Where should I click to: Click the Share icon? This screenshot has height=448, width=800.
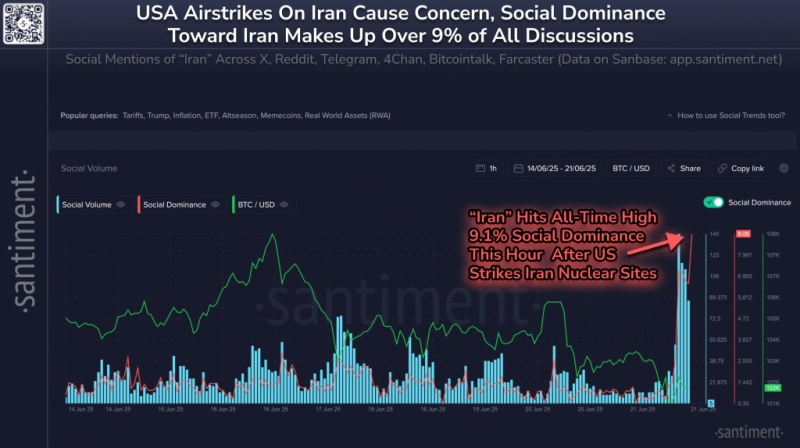pos(671,168)
